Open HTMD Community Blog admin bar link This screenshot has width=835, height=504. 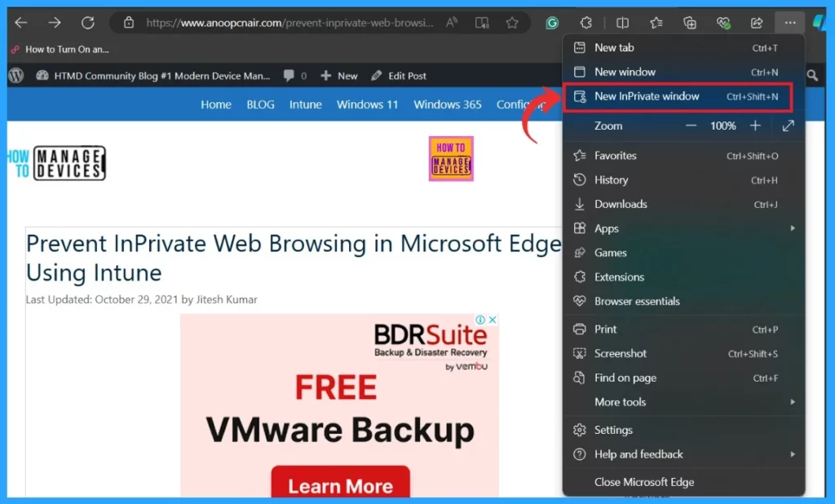(152, 76)
